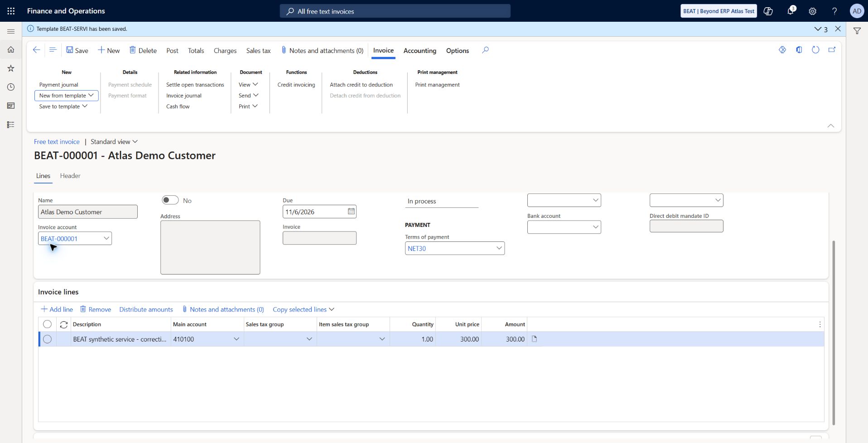This screenshot has height=443, width=868.
Task: Open form in new window icon
Action: click(832, 50)
